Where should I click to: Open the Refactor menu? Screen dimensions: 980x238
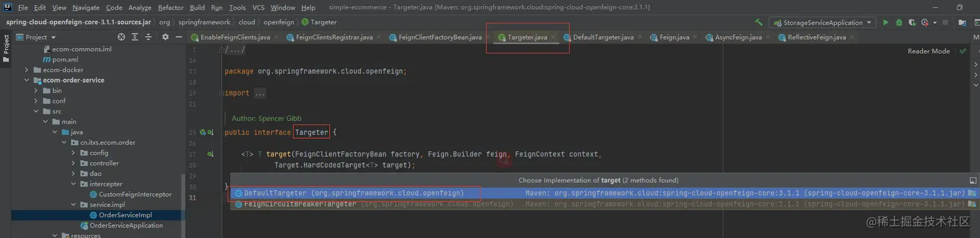[x=170, y=7]
